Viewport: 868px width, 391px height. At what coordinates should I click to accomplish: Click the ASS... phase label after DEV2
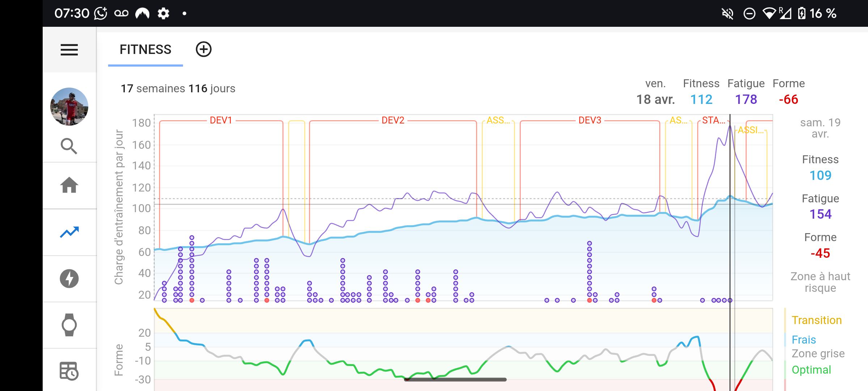coord(498,120)
